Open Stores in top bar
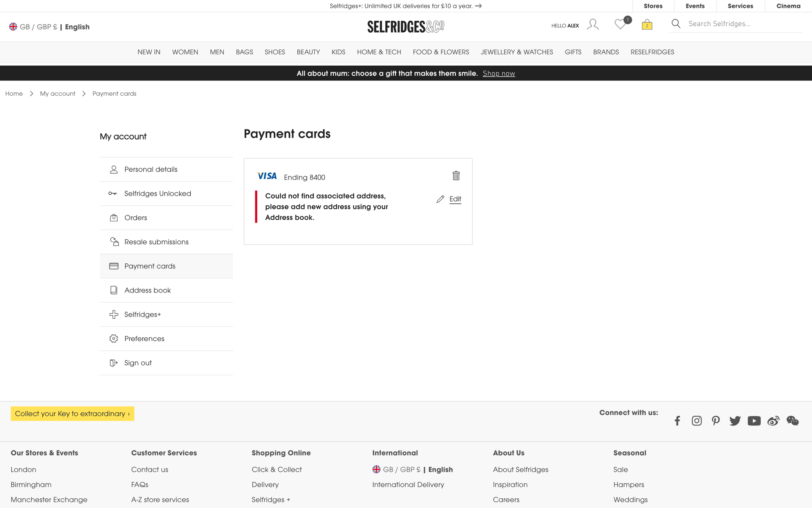This screenshot has width=812, height=508. [653, 6]
